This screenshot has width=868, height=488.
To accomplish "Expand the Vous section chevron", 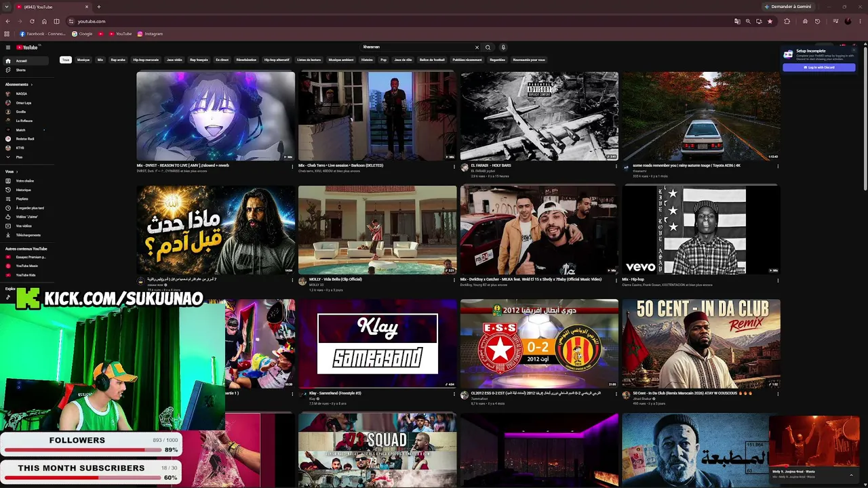I will [17, 171].
